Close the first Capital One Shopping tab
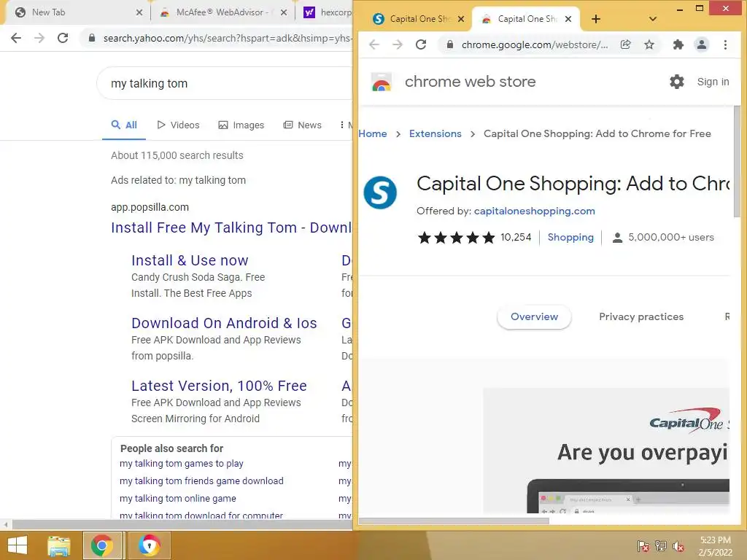This screenshot has height=560, width=747. point(461,19)
